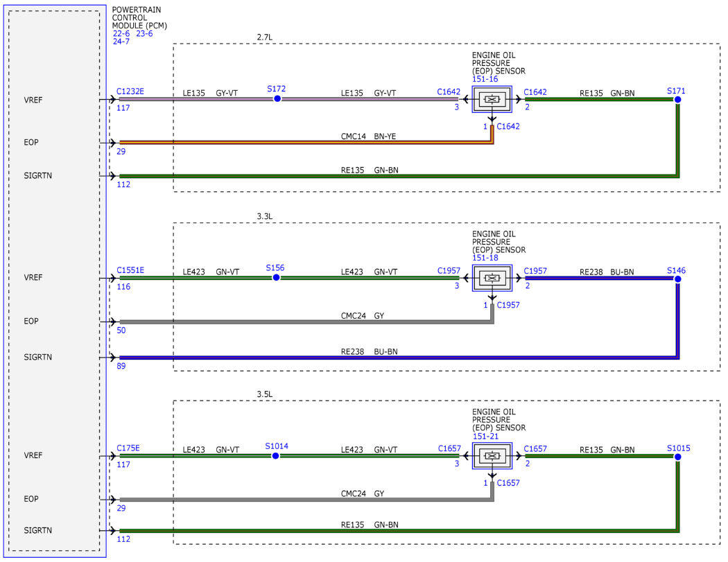The height and width of the screenshot is (562, 728).
Task: Click the 3.3L engine oil pressure sensor symbol
Action: 492,278
